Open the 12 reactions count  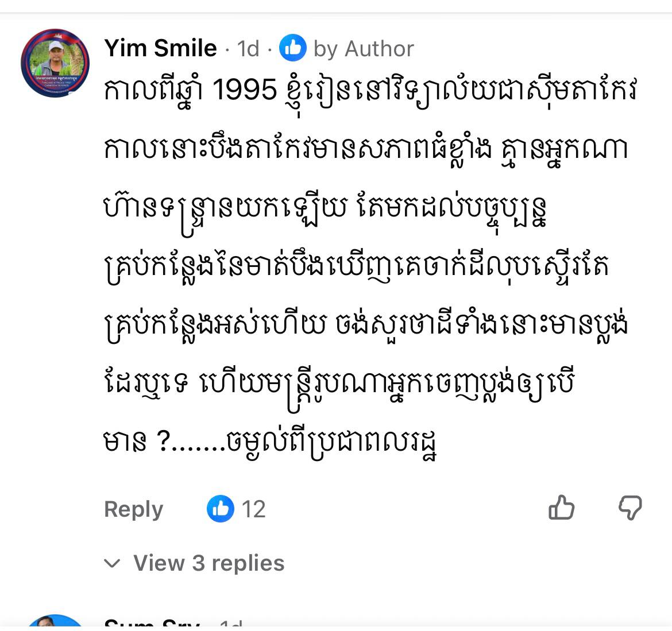(254, 509)
